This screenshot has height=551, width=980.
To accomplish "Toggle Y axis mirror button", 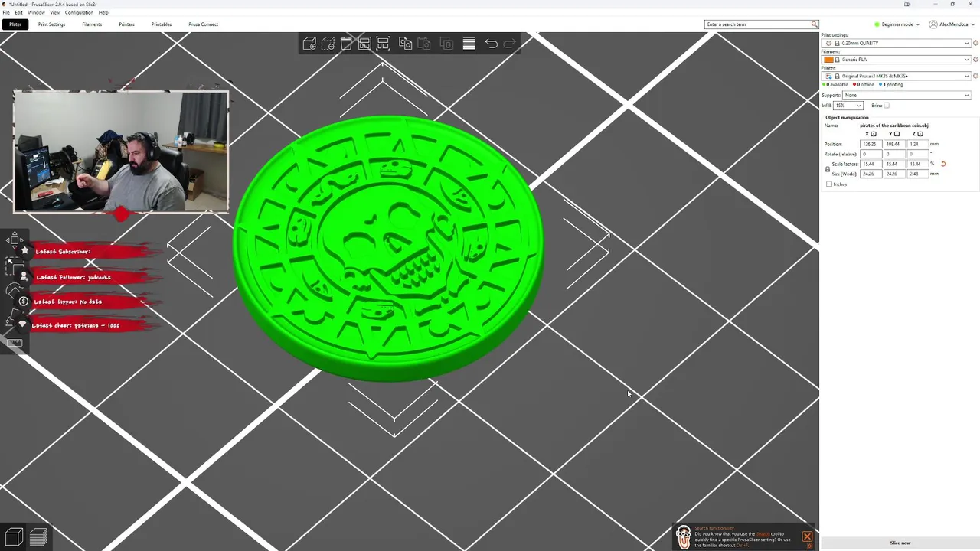I will (x=897, y=134).
